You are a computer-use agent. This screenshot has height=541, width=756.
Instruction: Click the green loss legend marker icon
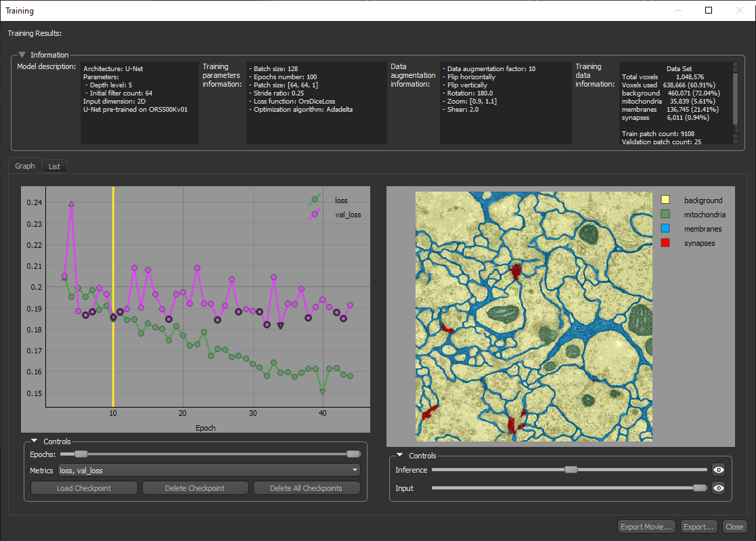tap(314, 200)
